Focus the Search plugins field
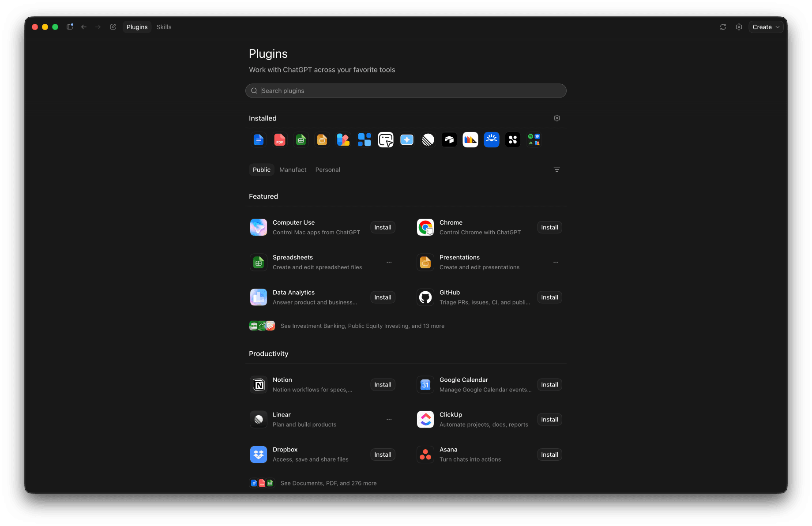 click(x=406, y=91)
